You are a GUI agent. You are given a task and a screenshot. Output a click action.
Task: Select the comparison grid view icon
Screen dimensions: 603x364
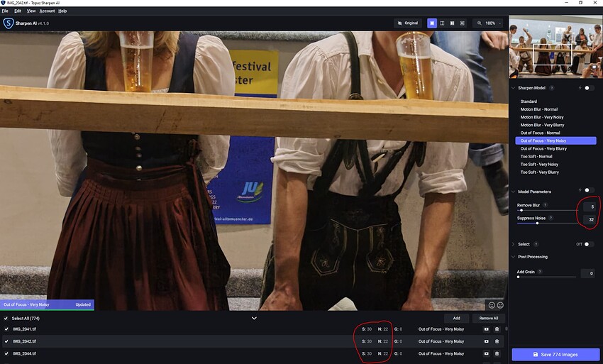coord(463,23)
